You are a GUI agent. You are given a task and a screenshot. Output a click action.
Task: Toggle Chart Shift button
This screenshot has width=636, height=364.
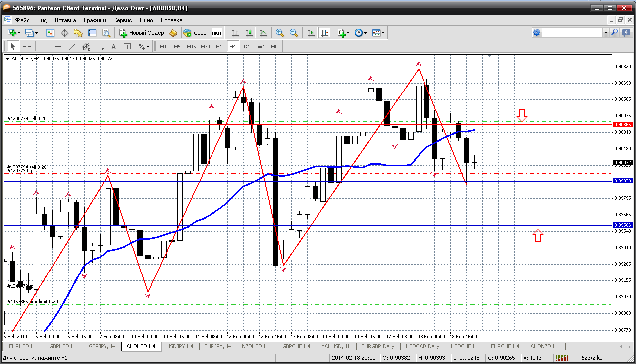click(325, 33)
